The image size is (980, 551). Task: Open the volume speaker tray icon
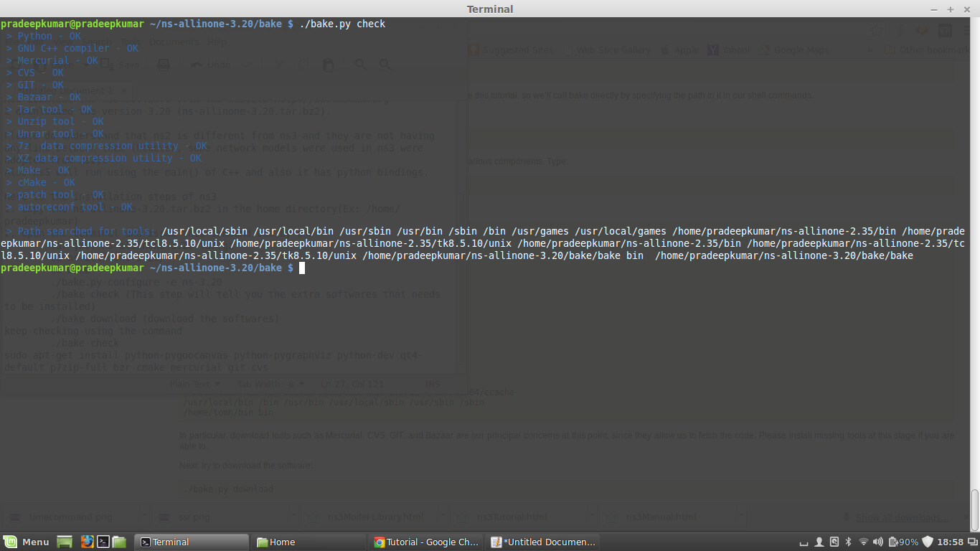click(878, 542)
